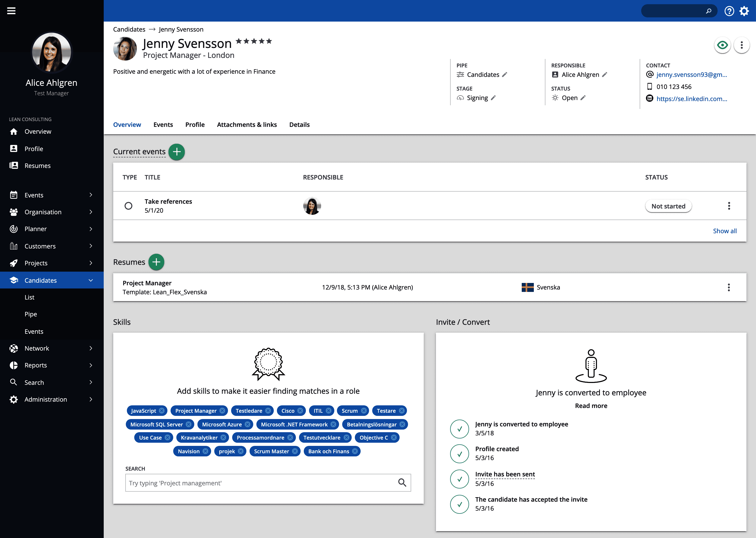This screenshot has height=538, width=756.
Task: Click Show all under current events
Action: pos(724,231)
